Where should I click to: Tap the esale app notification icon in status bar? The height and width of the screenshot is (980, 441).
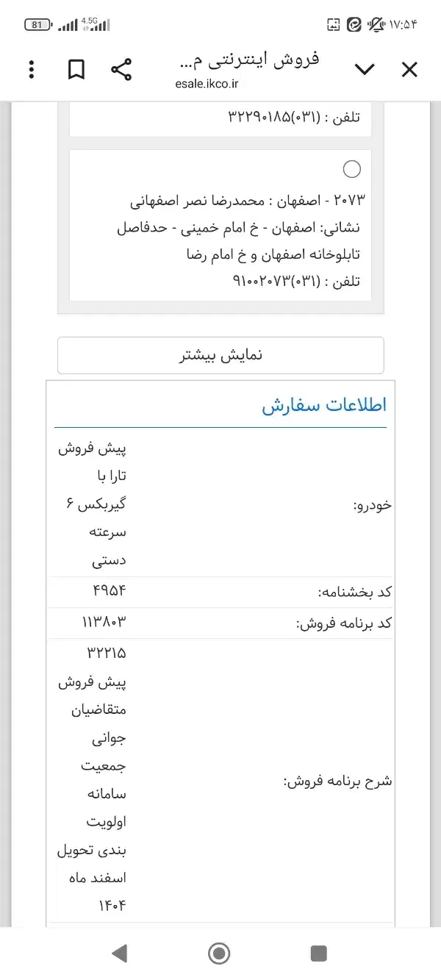354,24
